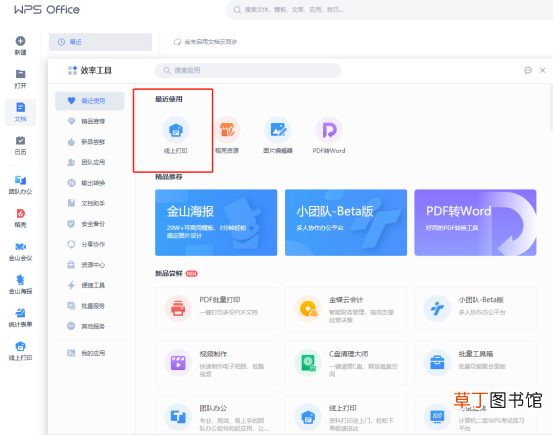553x435 pixels.
Task: Click the 搜索应用 search field
Action: tap(248, 71)
